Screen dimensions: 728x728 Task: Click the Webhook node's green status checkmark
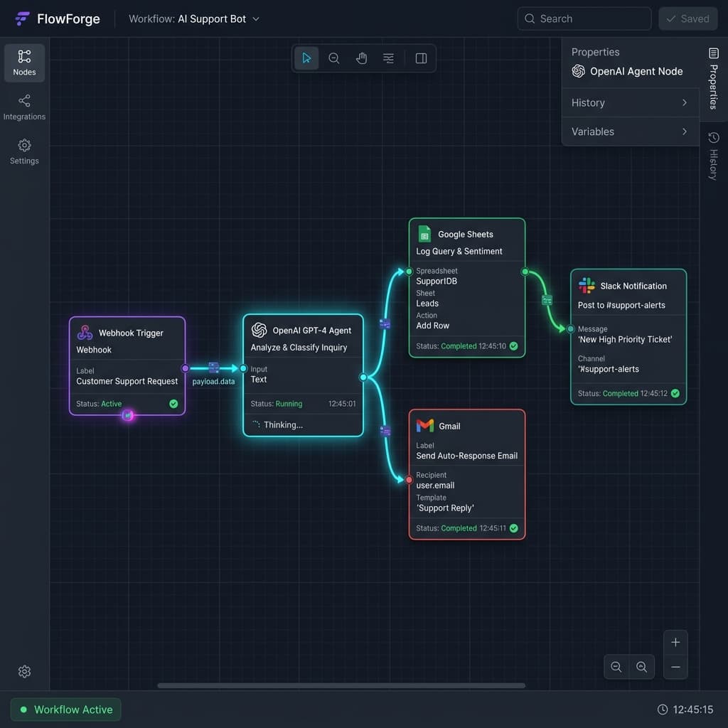click(173, 404)
